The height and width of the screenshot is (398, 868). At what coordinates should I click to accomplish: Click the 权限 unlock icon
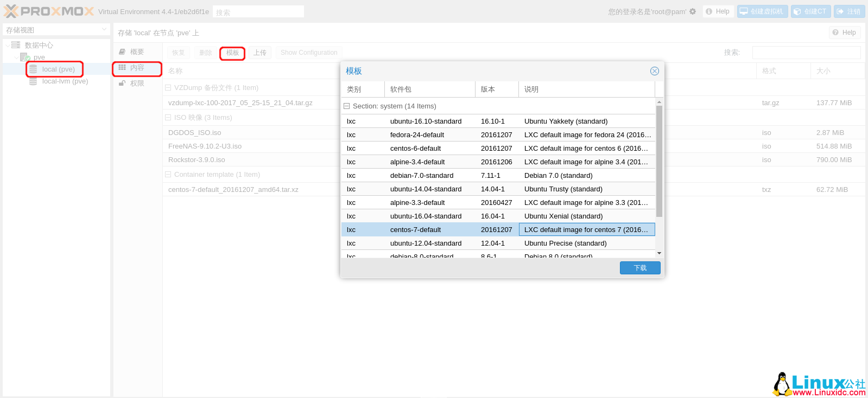(122, 84)
